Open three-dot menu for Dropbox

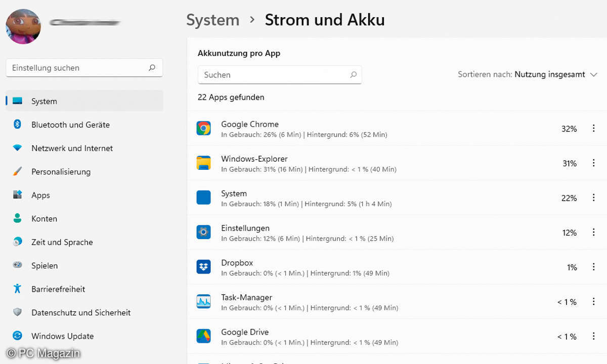593,267
